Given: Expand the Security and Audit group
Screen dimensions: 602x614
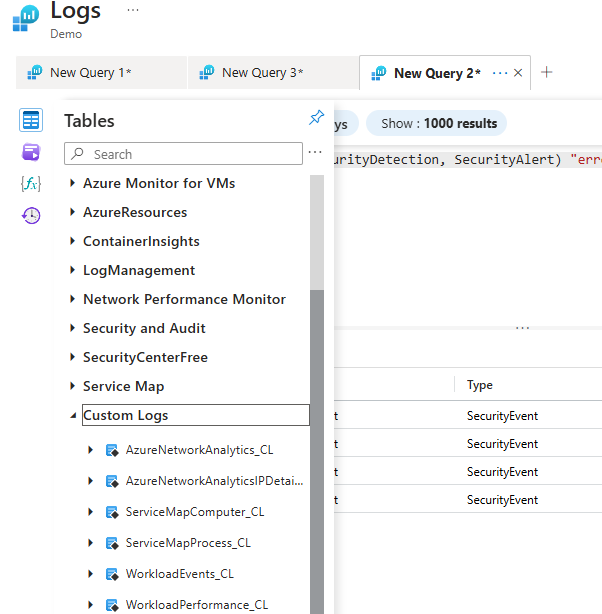Looking at the screenshot, I should point(72,328).
